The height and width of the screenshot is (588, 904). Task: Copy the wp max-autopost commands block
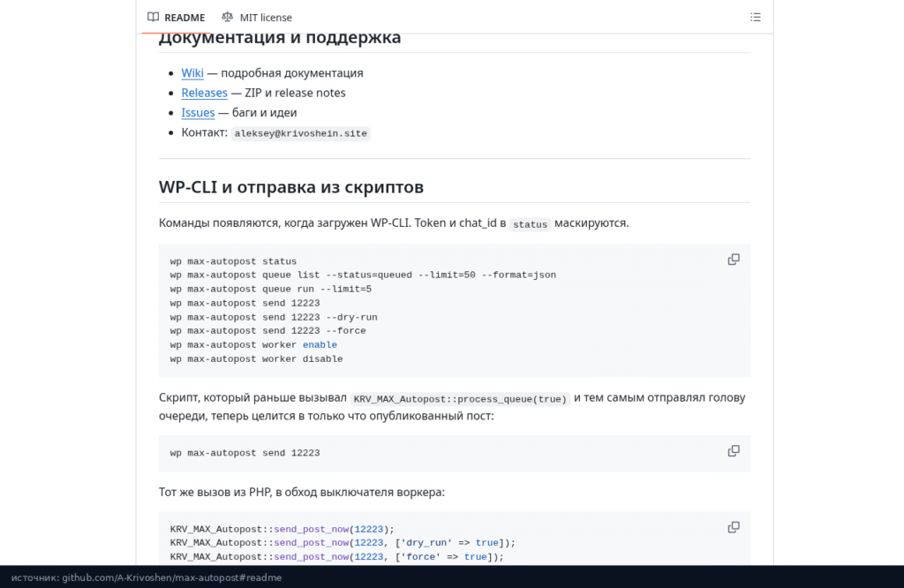point(734,260)
